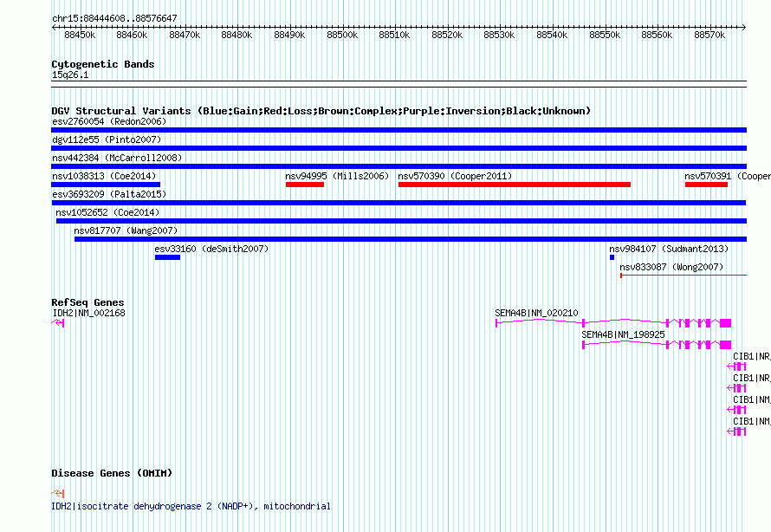Click the IDH2 gene arrow glyph under RefSeq Genes
Viewport: 771px width, 532px height.
click(58, 322)
